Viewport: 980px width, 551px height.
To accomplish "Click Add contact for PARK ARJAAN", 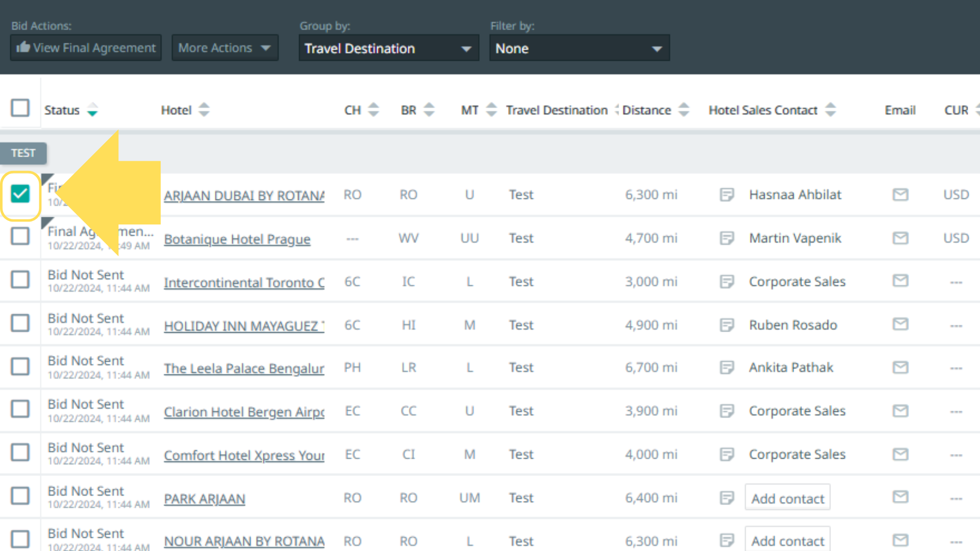I will [x=787, y=498].
